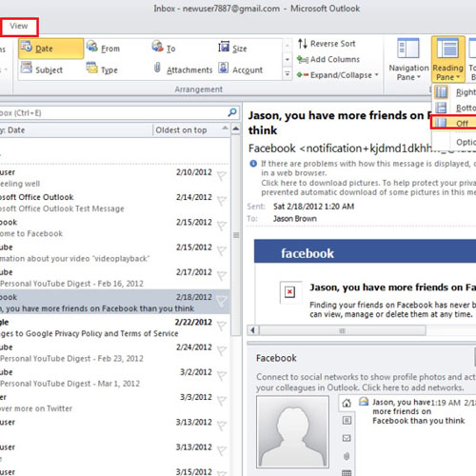Arrange messages by Subject
The width and height of the screenshot is (476, 476).
[x=42, y=69]
